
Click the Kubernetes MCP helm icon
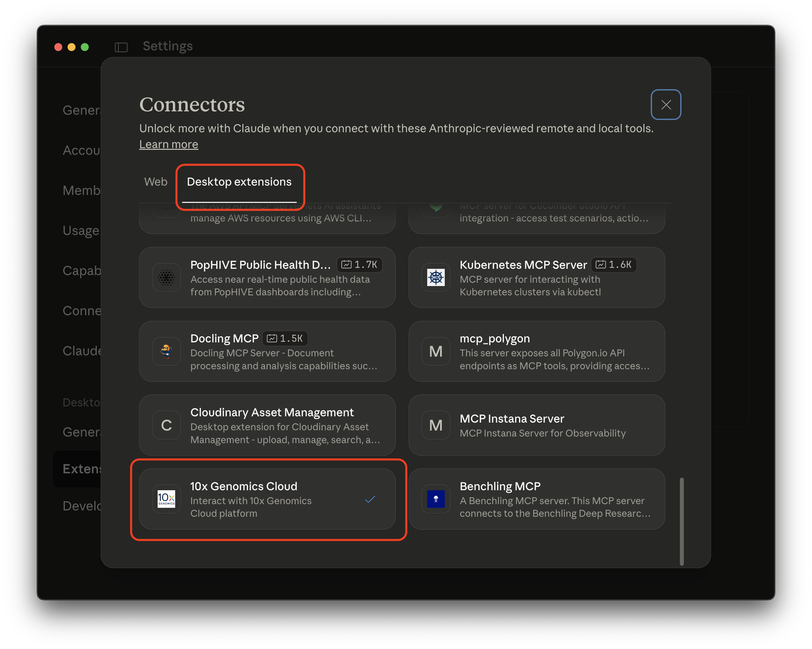coord(436,277)
